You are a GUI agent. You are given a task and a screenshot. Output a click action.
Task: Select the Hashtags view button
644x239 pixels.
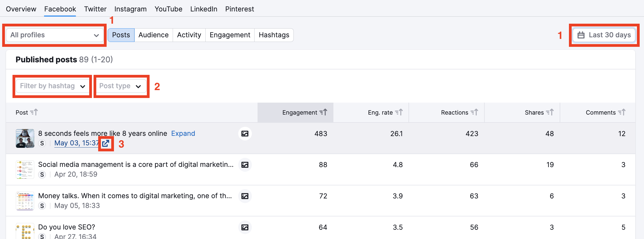click(274, 35)
